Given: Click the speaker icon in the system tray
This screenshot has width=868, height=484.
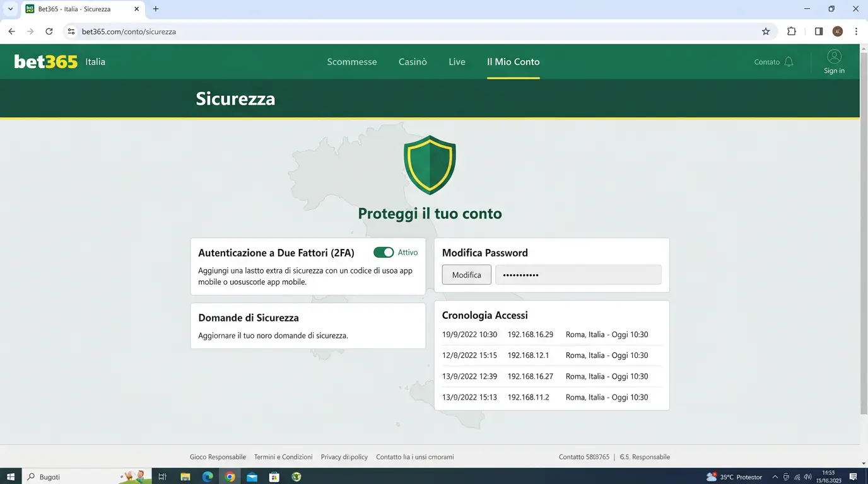Looking at the screenshot, I should coord(808,477).
